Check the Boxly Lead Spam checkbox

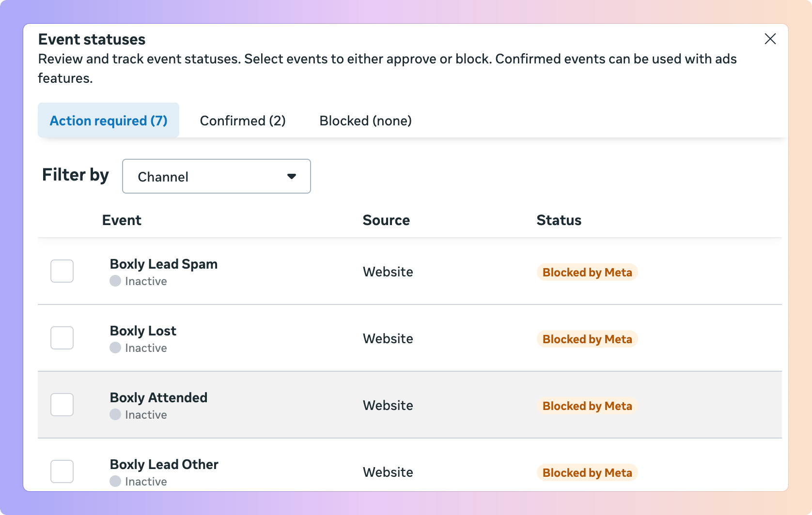click(x=62, y=271)
